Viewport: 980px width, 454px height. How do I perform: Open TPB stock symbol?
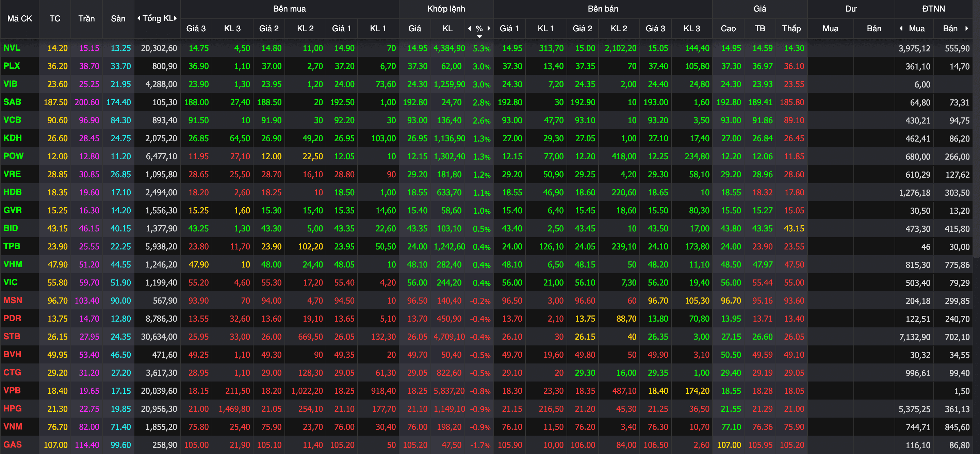coord(12,246)
